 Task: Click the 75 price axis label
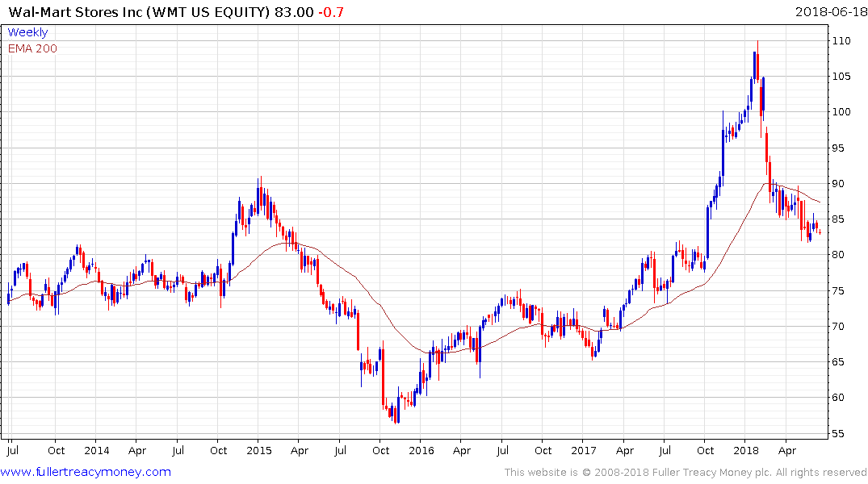[838, 291]
